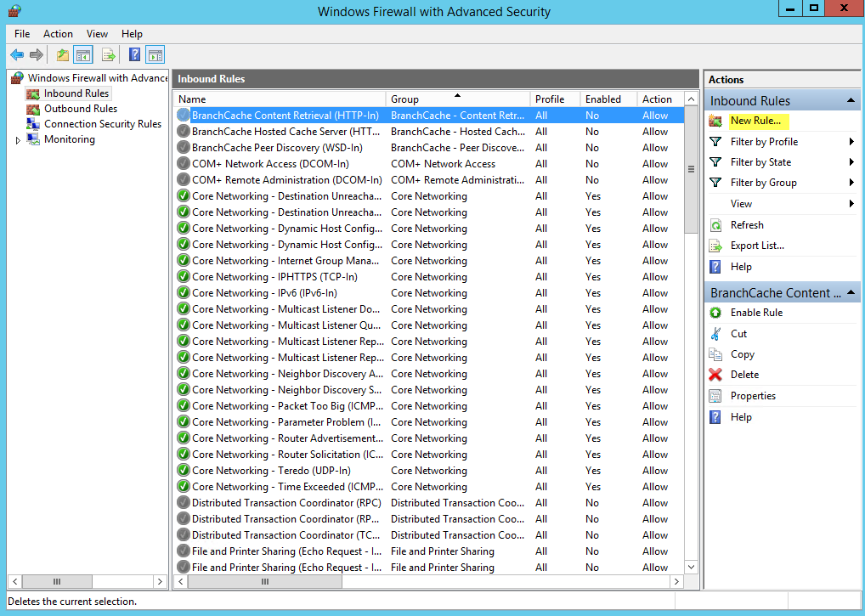The image size is (865, 616).
Task: Sort rules by the Enabled column header
Action: 608,99
